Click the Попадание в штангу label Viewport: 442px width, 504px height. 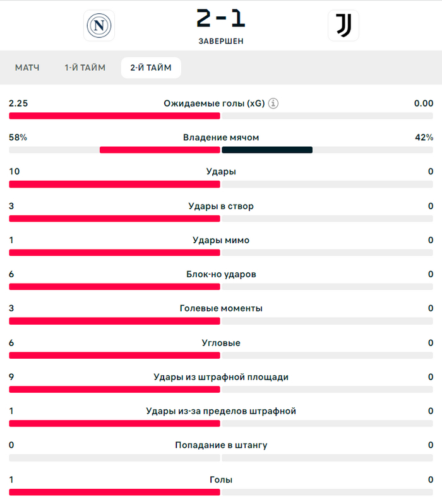[x=221, y=445]
